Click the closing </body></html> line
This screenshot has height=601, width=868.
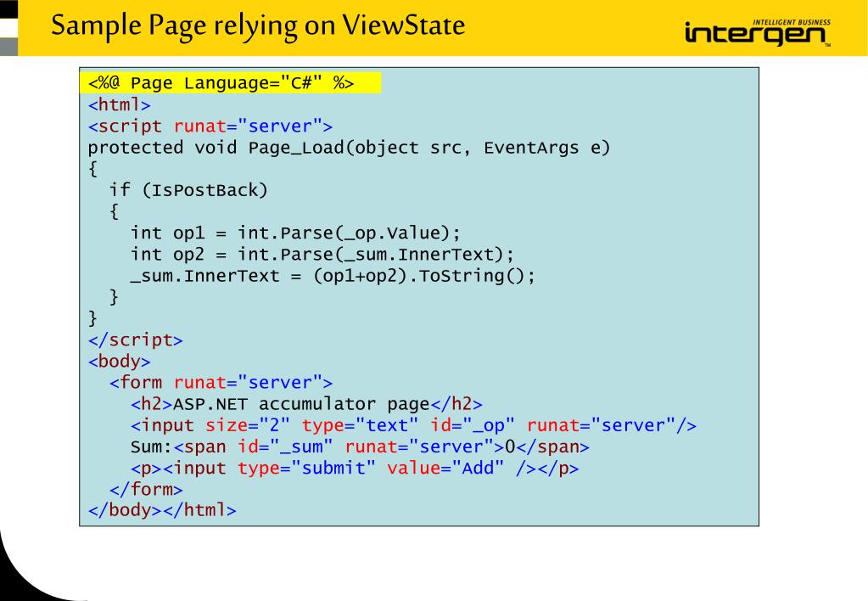pos(162,510)
